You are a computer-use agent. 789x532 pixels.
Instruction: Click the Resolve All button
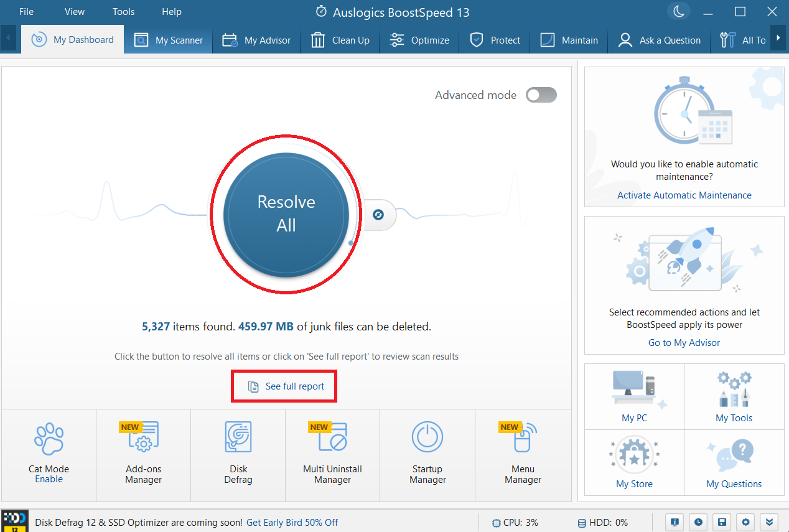coord(286,213)
